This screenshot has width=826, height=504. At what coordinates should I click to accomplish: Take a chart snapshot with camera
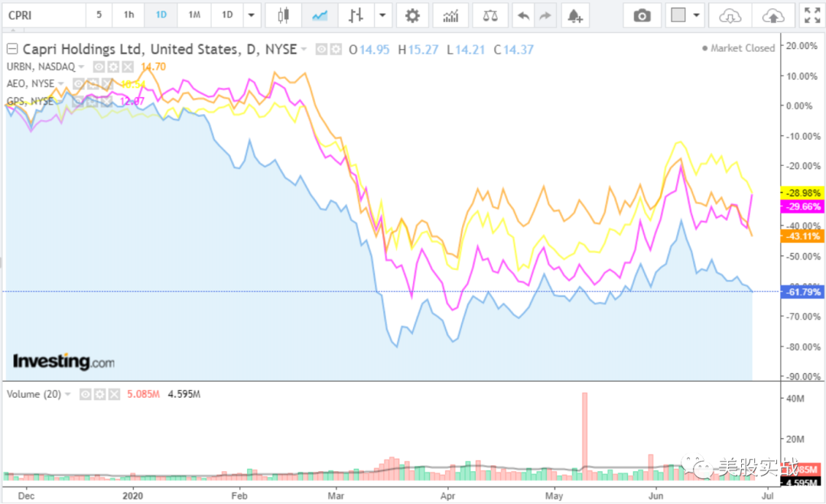coord(642,15)
